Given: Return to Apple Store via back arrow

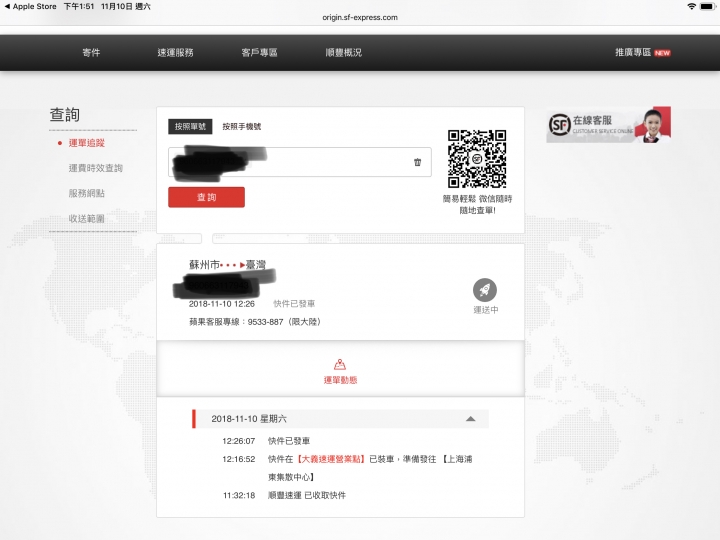Looking at the screenshot, I should tap(30, 6).
